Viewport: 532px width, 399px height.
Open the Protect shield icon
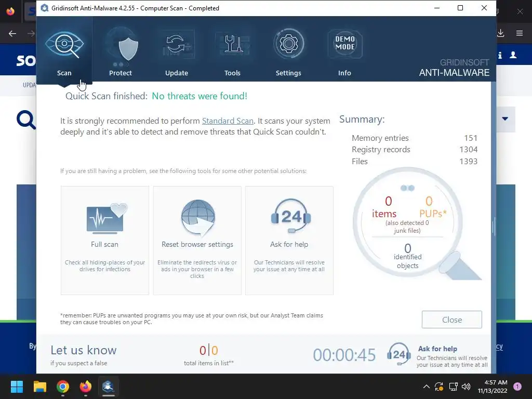[x=128, y=49]
